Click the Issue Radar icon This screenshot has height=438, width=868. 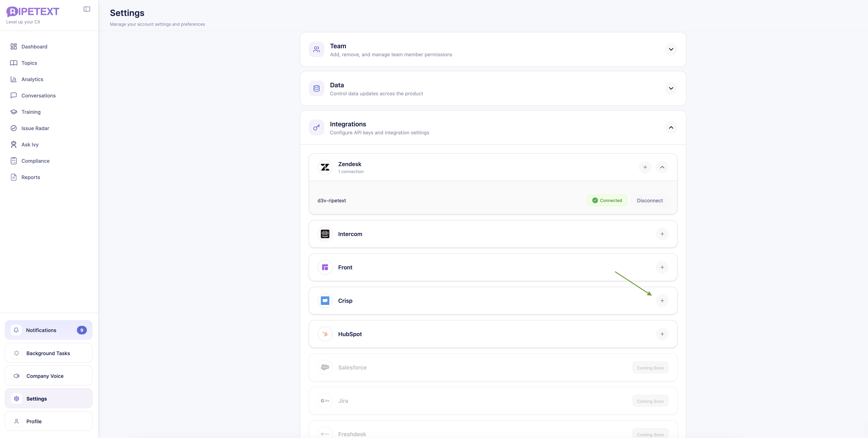pyautogui.click(x=14, y=128)
